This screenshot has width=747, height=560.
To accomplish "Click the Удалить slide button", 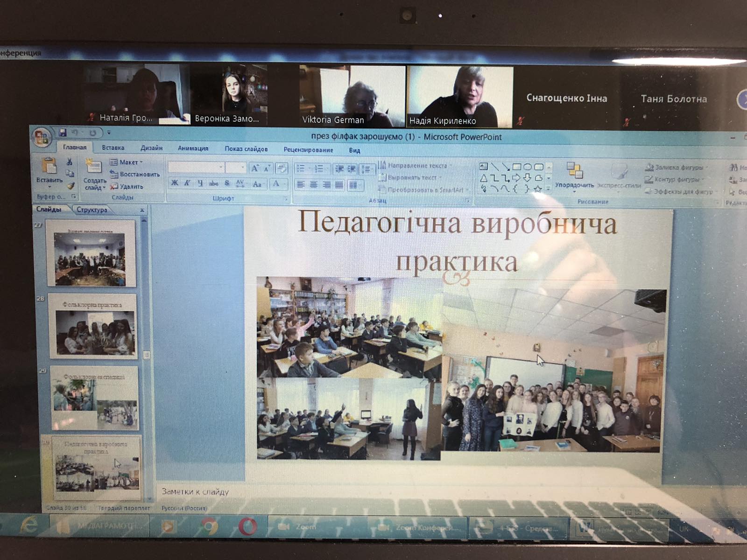I will click(126, 187).
